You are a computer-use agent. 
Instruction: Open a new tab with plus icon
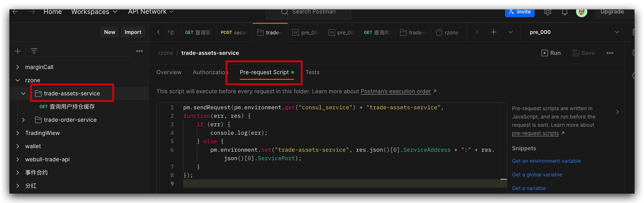493,32
